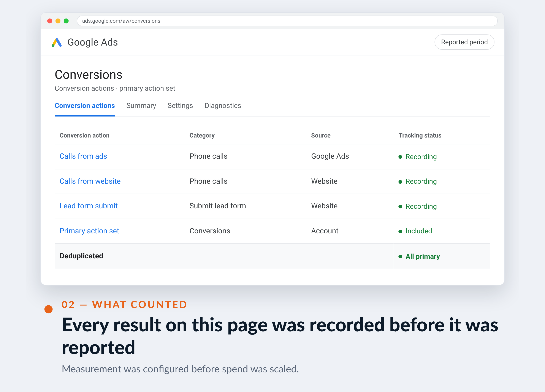Screen dimensions: 545x392
Task: Open the Calls from ads link
Action: click(83, 156)
